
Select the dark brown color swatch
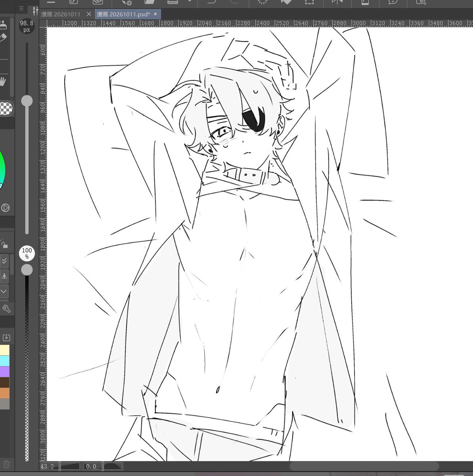(4, 382)
